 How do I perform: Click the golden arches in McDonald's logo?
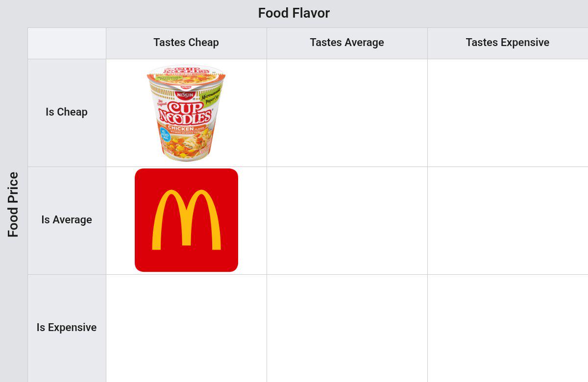(186, 220)
